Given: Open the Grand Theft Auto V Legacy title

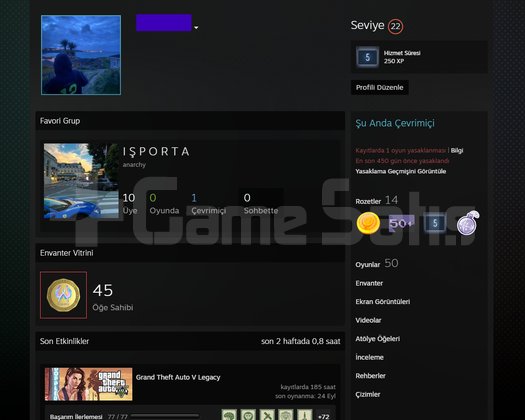Looking at the screenshot, I should pos(178,377).
